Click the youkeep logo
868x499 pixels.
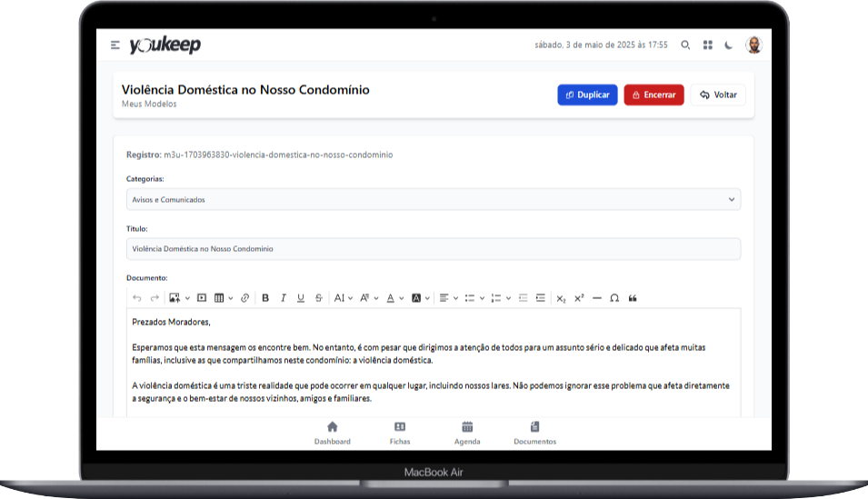pos(165,45)
